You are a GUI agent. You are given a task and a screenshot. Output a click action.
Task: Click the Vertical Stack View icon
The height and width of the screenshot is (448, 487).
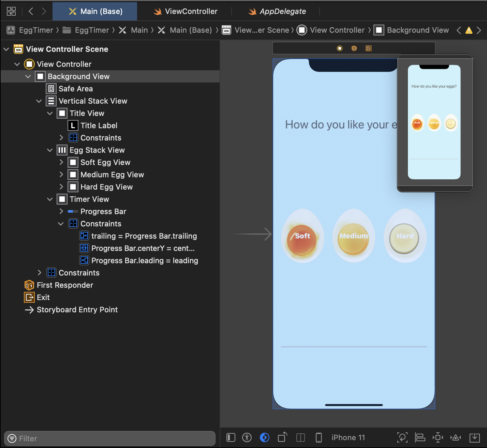click(x=51, y=101)
